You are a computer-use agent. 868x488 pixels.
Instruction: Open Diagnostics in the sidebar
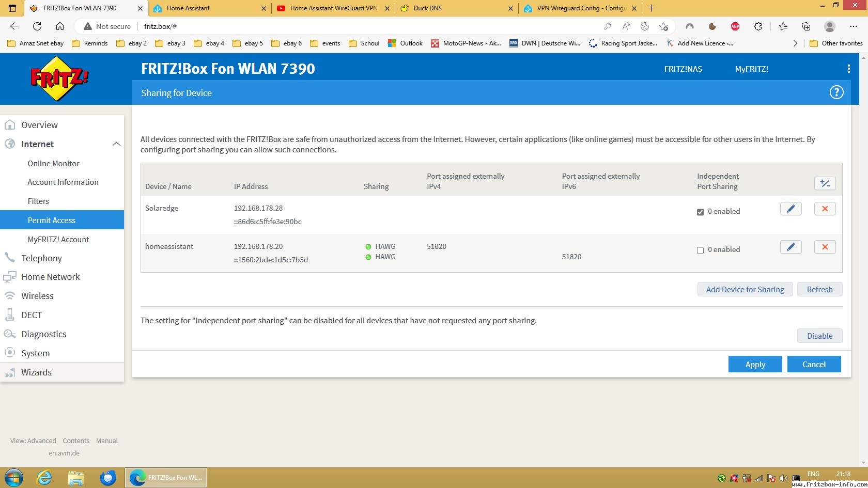tap(62, 334)
